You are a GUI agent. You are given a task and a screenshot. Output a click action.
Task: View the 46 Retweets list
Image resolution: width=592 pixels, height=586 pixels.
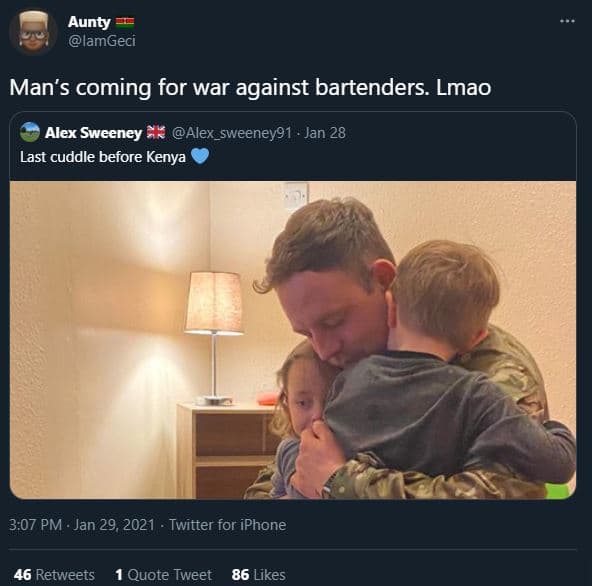pos(54,575)
